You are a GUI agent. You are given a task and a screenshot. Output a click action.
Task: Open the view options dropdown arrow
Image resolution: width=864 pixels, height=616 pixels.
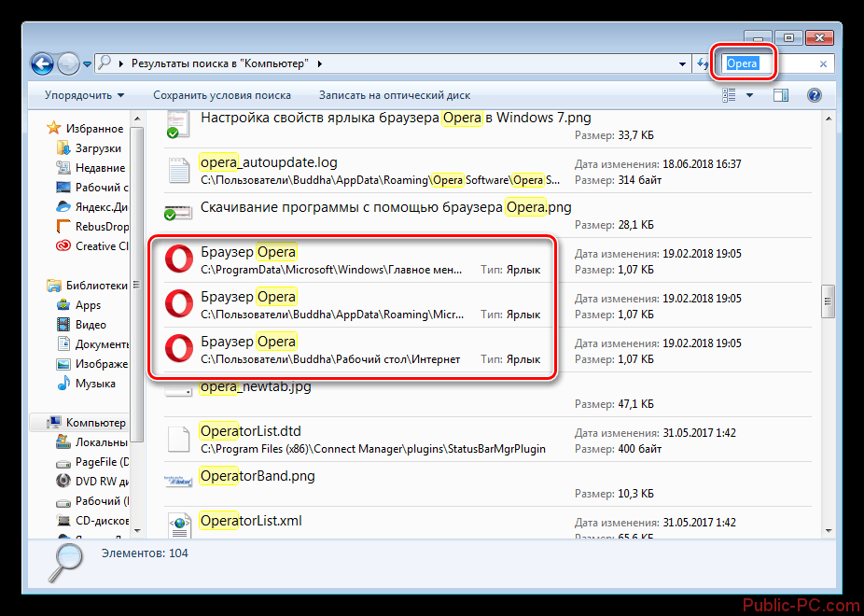pyautogui.click(x=749, y=95)
